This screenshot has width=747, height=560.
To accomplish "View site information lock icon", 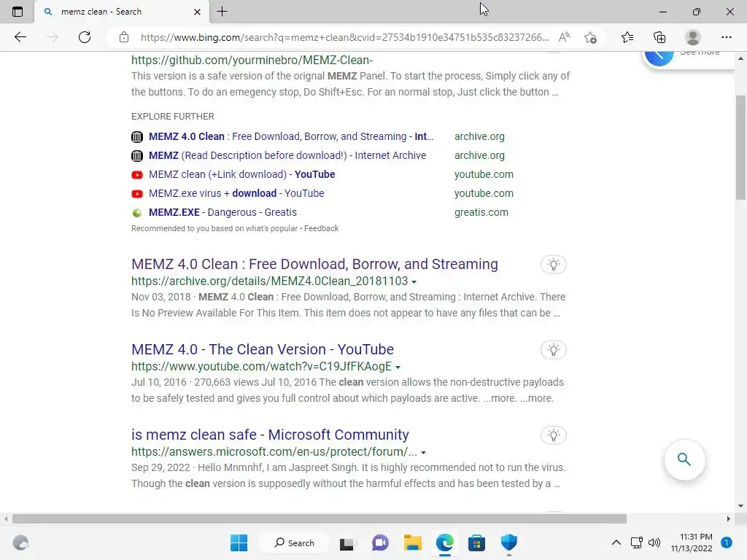I will coord(124,37).
